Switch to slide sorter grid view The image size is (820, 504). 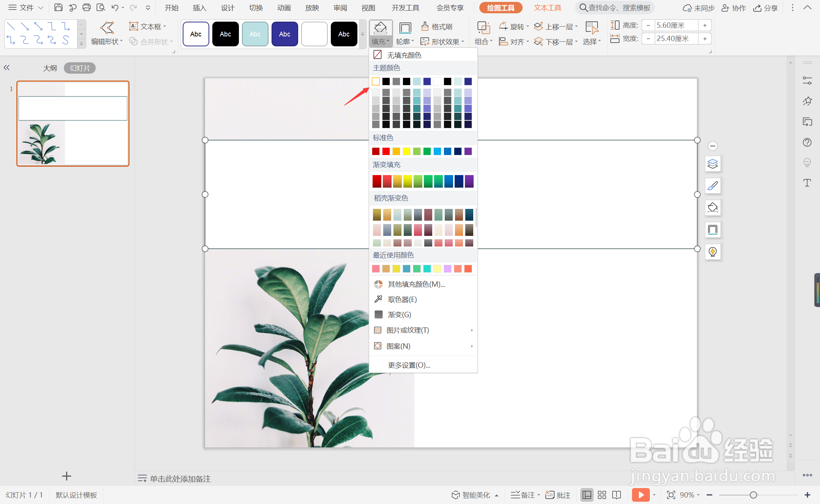[x=602, y=495]
